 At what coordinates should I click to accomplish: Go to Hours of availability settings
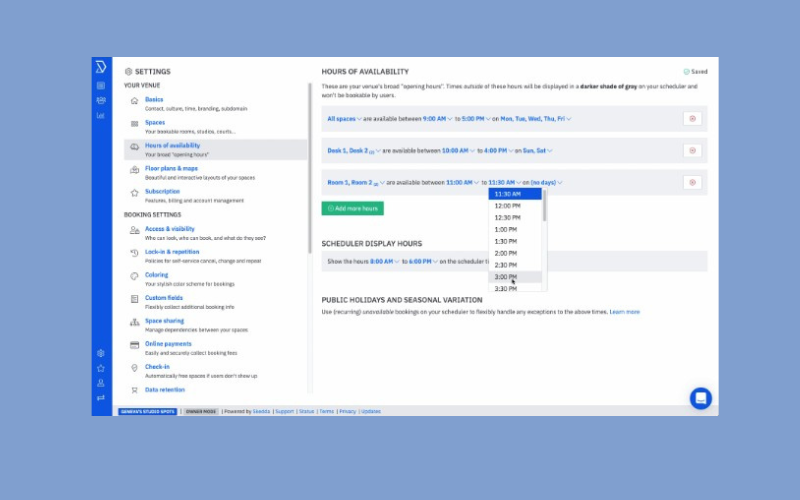(215, 149)
